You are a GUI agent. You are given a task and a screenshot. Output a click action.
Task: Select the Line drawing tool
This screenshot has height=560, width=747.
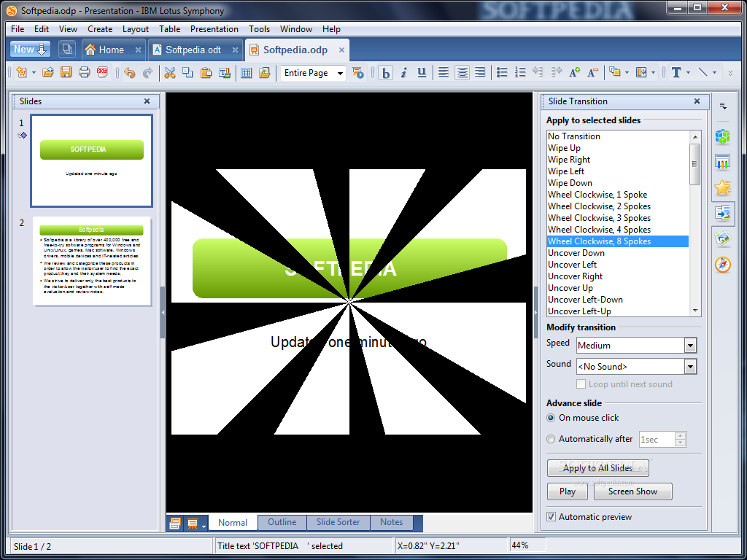[703, 72]
